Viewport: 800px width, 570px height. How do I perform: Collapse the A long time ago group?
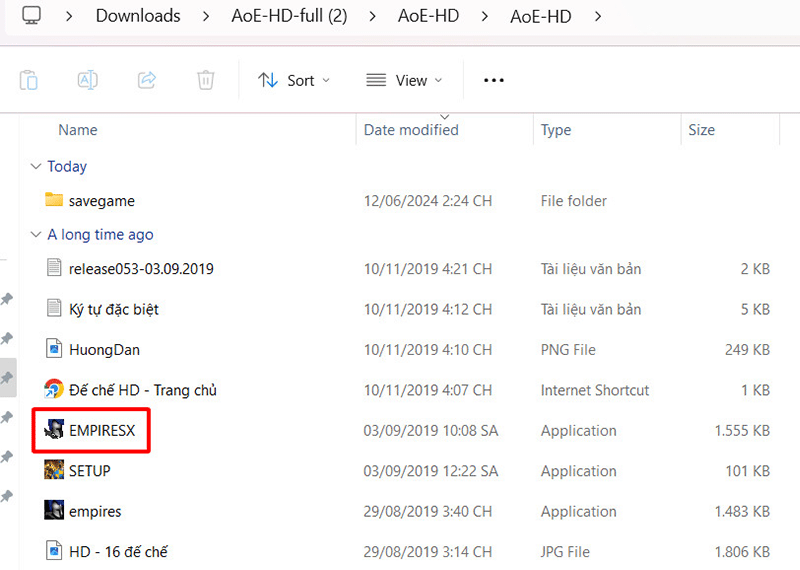pyautogui.click(x=36, y=235)
